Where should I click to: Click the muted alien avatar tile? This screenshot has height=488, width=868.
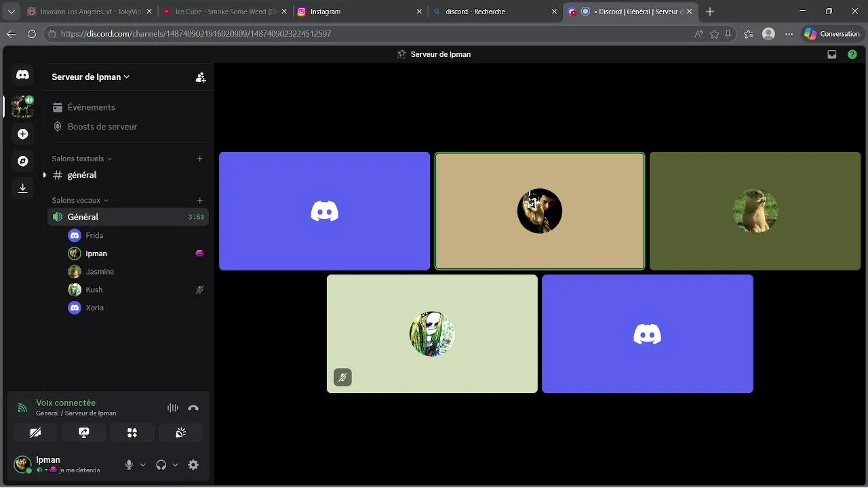432,333
